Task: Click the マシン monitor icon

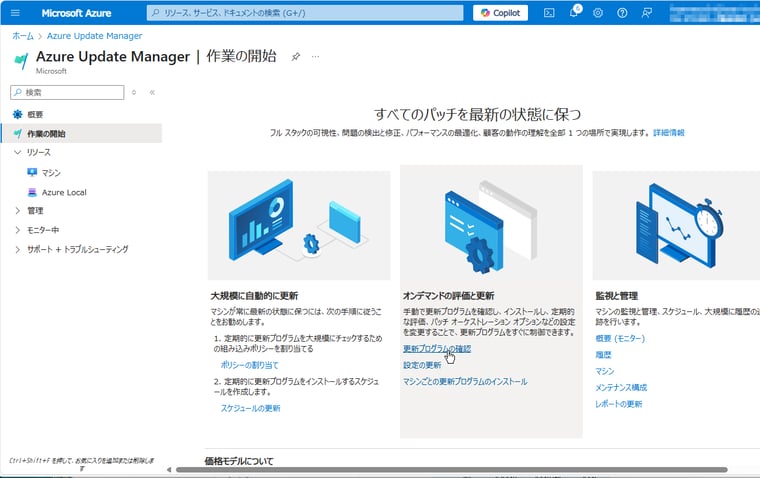Action: pyautogui.click(x=32, y=173)
